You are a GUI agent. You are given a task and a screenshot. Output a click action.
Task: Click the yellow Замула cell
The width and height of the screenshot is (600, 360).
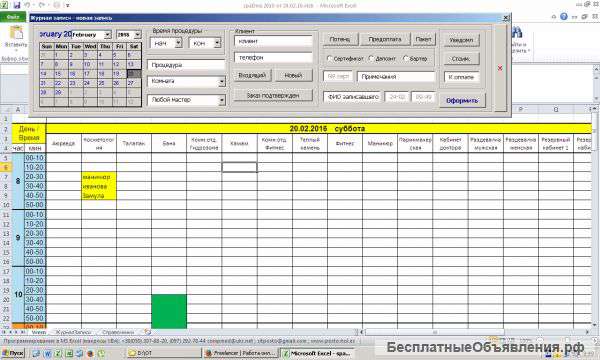[x=99, y=196]
